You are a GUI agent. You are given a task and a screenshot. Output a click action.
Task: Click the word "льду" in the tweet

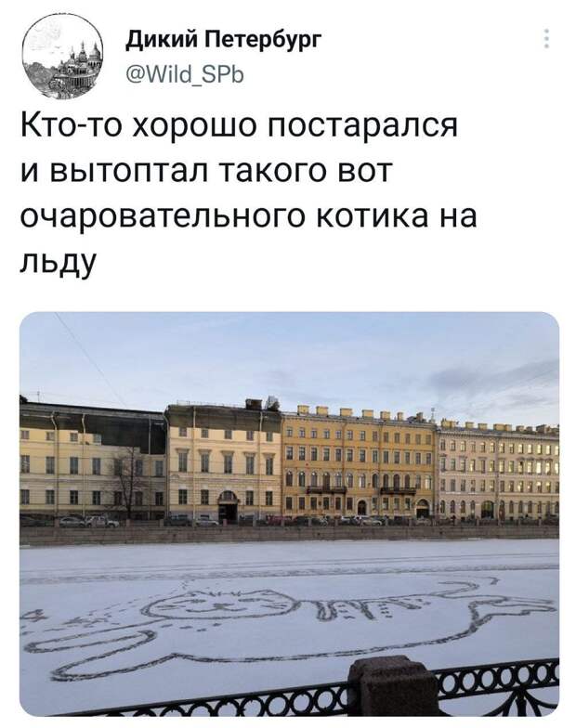coord(58,262)
